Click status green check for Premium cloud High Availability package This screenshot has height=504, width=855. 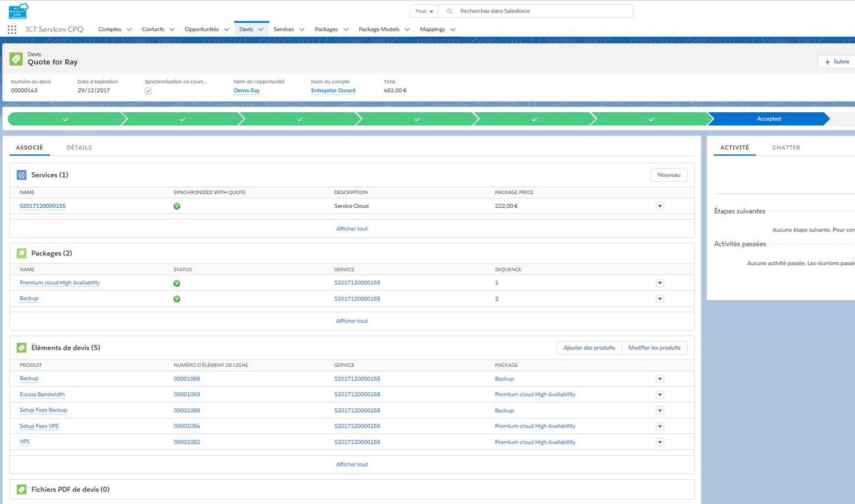(177, 283)
